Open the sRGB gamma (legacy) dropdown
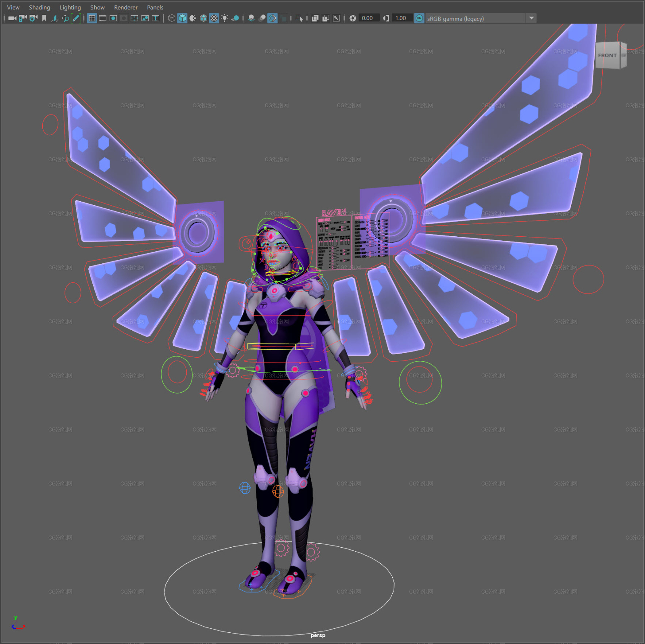Viewport: 645px width, 644px height. (481, 19)
